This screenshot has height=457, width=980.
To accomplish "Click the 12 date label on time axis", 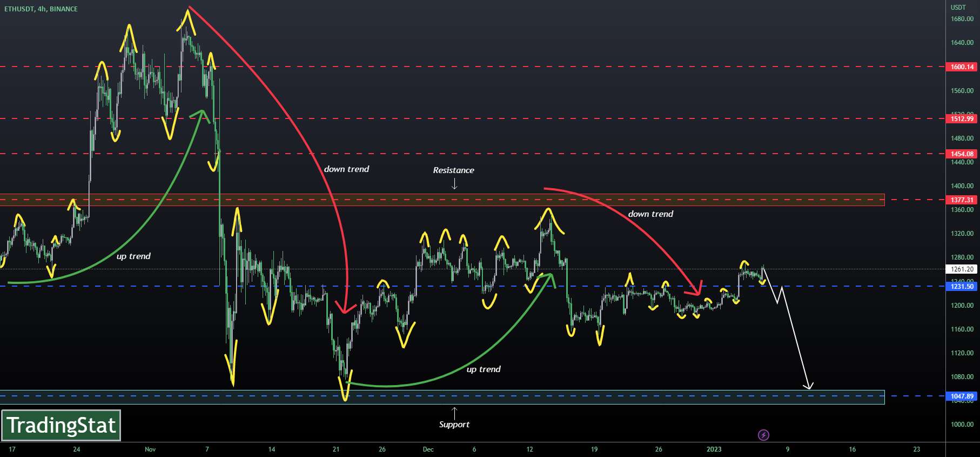I will [529, 449].
